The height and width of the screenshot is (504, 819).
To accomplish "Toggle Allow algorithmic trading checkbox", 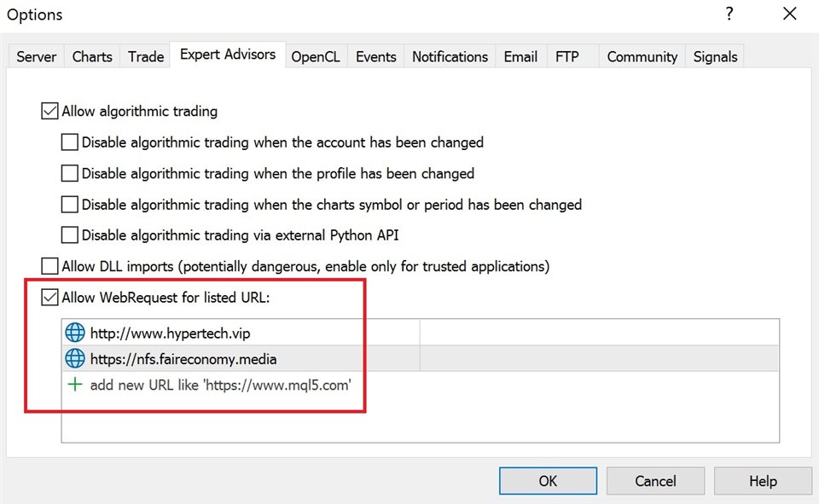I will pos(50,111).
